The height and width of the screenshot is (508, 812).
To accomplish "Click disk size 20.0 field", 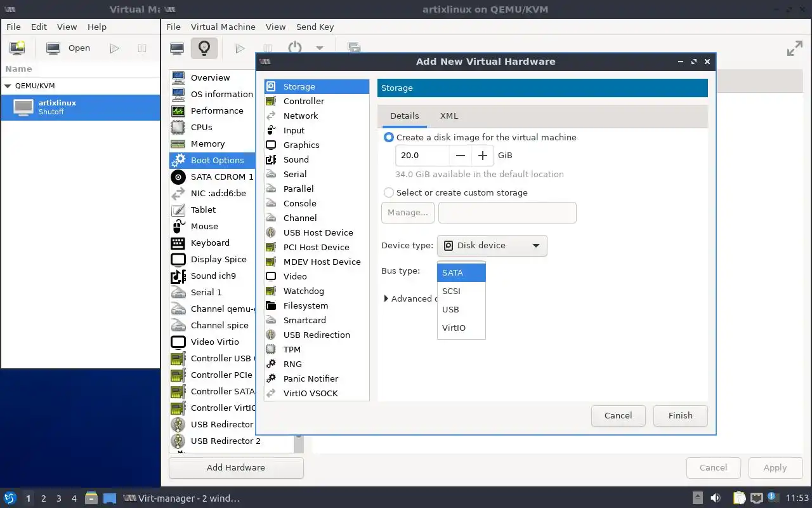I will coord(422,156).
